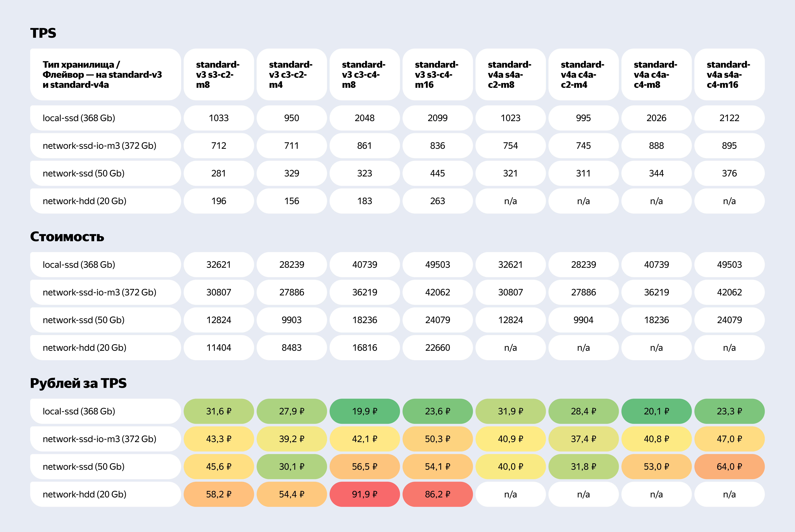The image size is (795, 532).
Task: Click the orange 64,0 ₽ cell
Action: (x=729, y=466)
